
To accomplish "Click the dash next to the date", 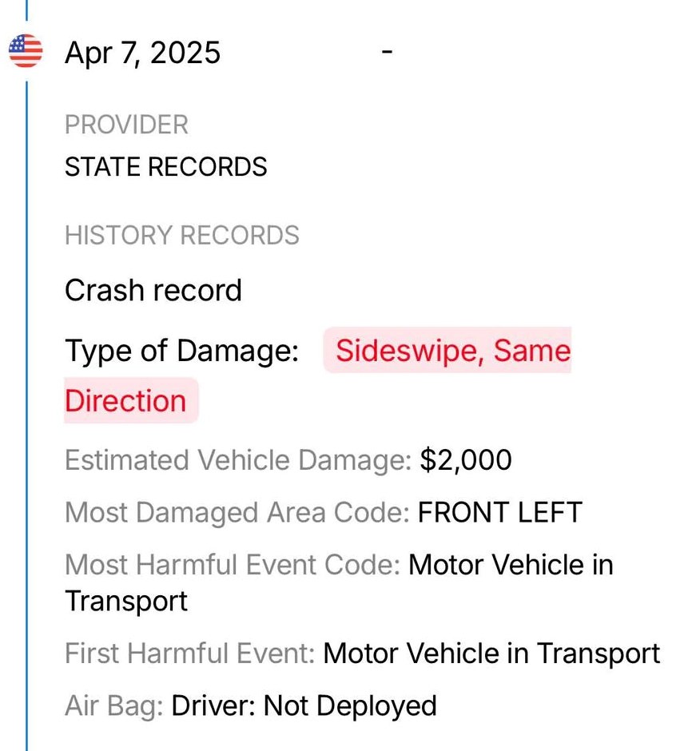I will tap(387, 51).
